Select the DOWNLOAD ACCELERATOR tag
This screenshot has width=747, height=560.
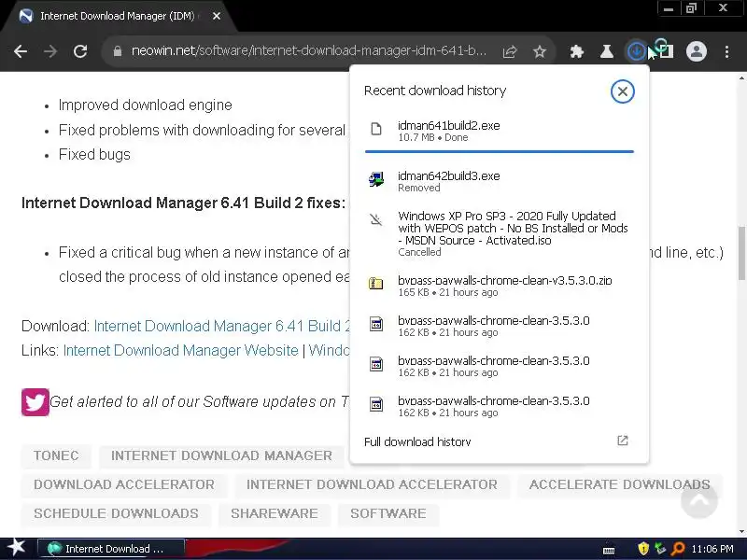124,484
